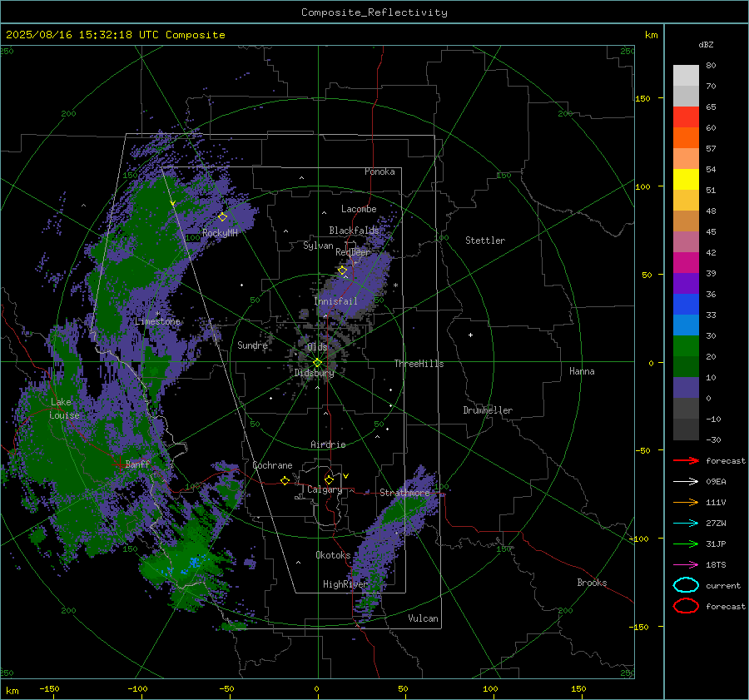
Task: Click the '2025/08/16 15:32:18 UTC Composite' timestamp
Action: click(115, 35)
